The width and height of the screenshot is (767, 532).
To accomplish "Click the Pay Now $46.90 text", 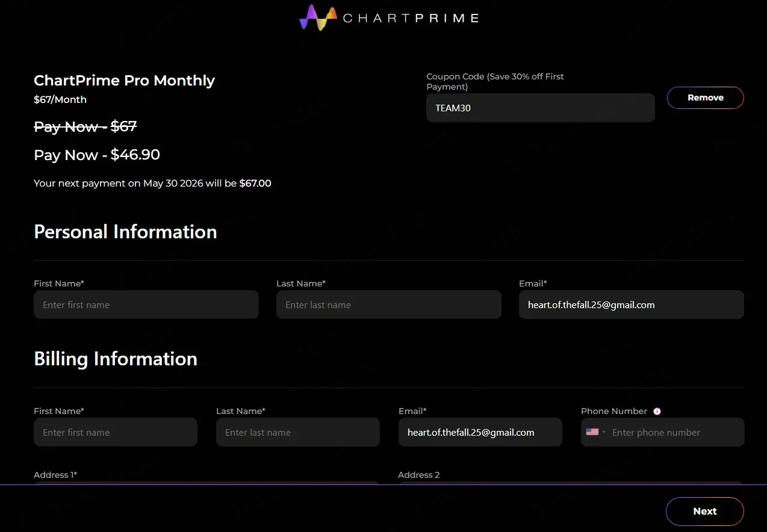I will click(x=97, y=155).
